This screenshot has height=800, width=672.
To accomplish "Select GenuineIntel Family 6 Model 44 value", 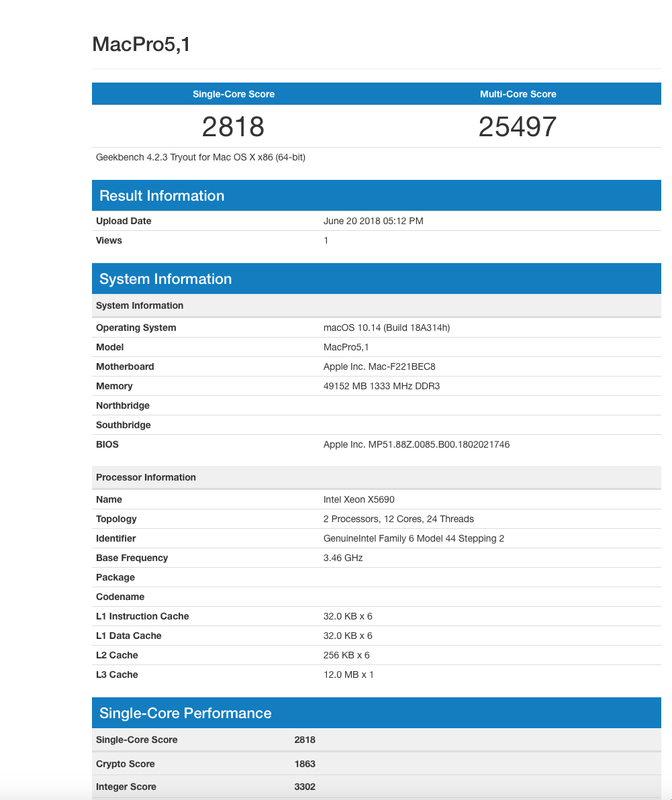I will point(414,538).
